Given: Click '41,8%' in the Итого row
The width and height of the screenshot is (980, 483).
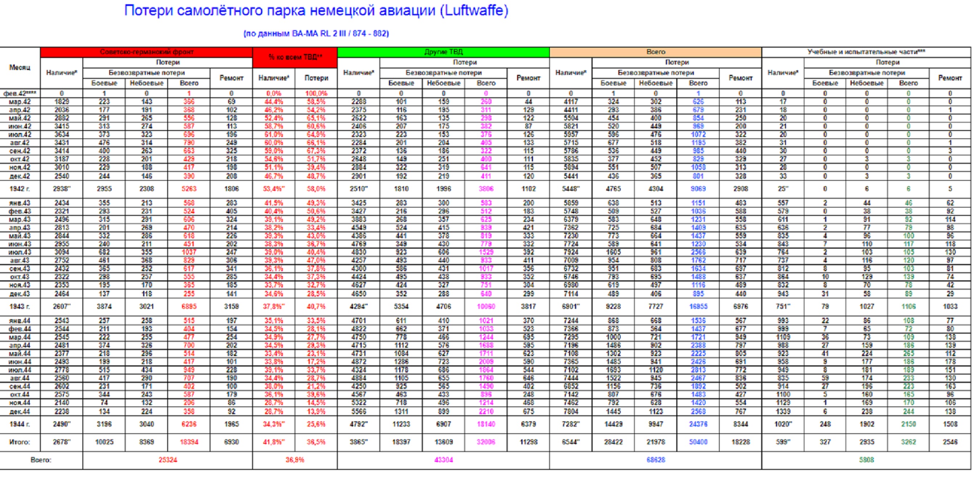Looking at the screenshot, I should tap(273, 442).
